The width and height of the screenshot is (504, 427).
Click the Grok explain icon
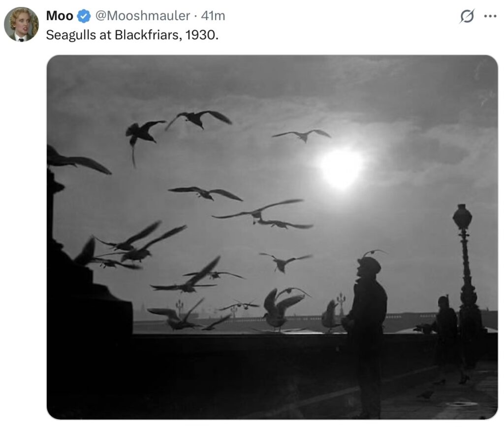tap(467, 16)
